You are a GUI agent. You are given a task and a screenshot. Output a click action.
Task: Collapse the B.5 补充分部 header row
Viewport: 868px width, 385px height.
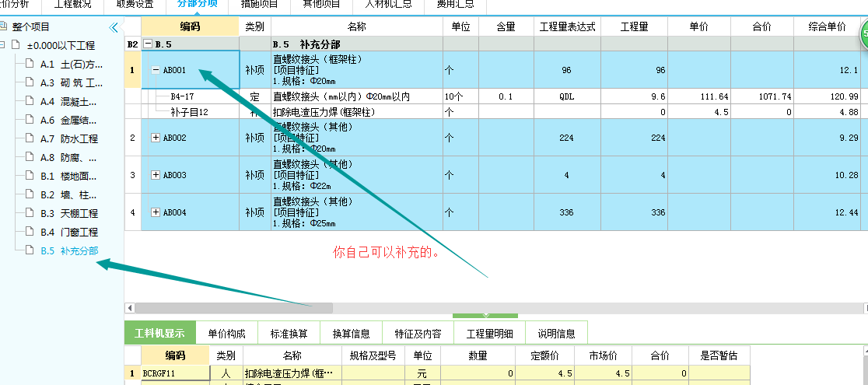(x=148, y=44)
